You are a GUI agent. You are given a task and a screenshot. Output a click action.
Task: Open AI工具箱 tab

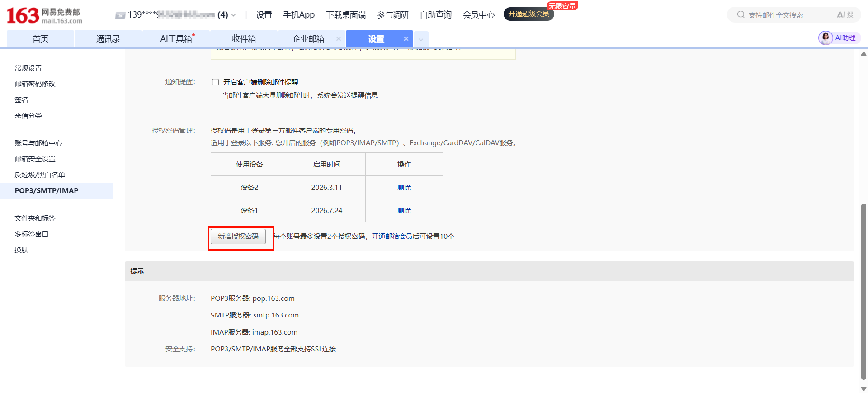pos(176,39)
